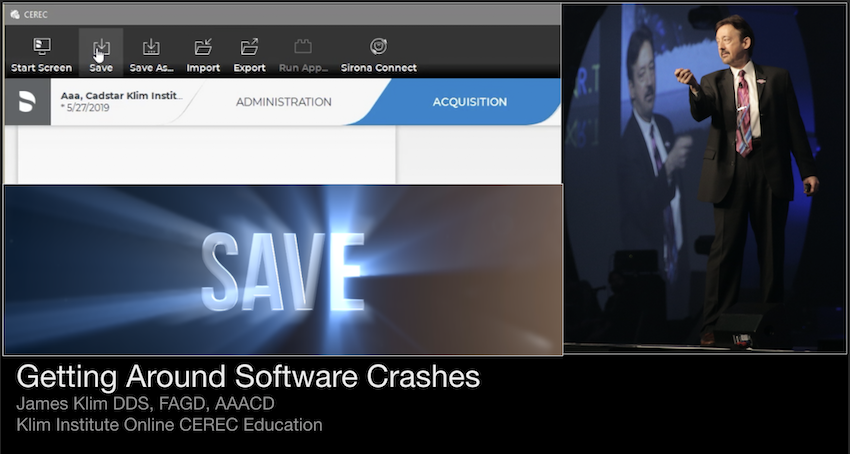Click the text James Klim DDS, FAGD, AAACD
850x454 pixels.
[x=145, y=404]
